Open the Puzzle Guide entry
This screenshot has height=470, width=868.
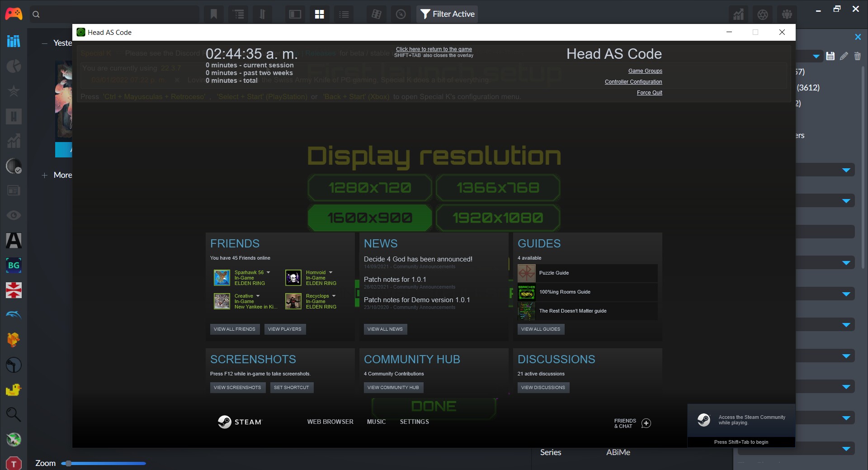[x=588, y=273]
